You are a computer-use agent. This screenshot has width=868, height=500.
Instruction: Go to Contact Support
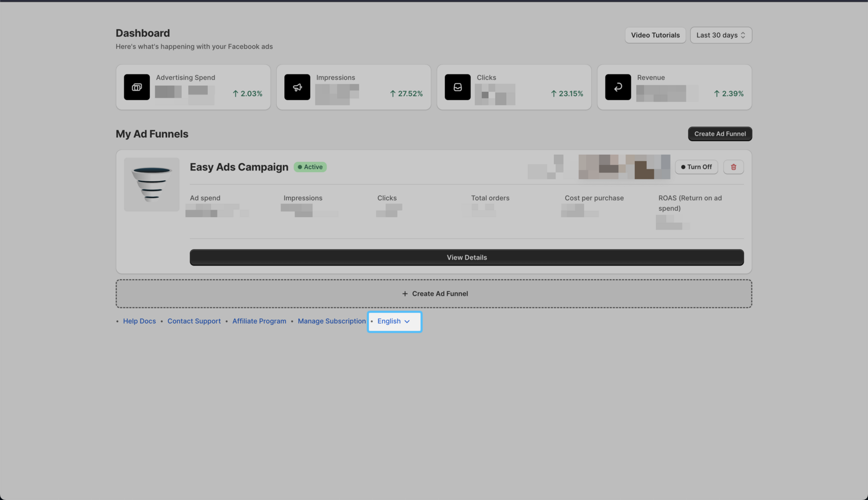(x=194, y=321)
